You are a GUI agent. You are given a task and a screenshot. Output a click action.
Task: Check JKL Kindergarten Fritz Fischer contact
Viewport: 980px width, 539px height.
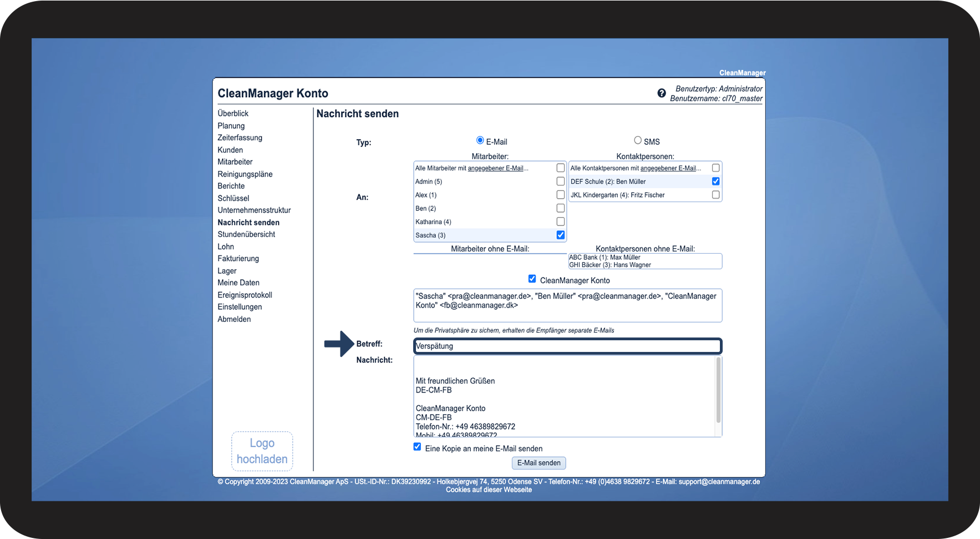[x=715, y=195]
